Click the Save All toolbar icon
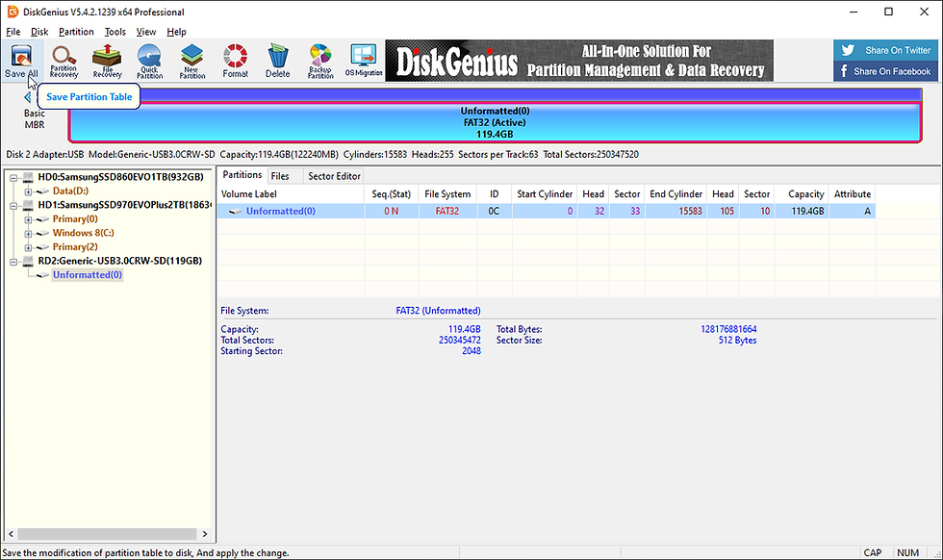 21,61
